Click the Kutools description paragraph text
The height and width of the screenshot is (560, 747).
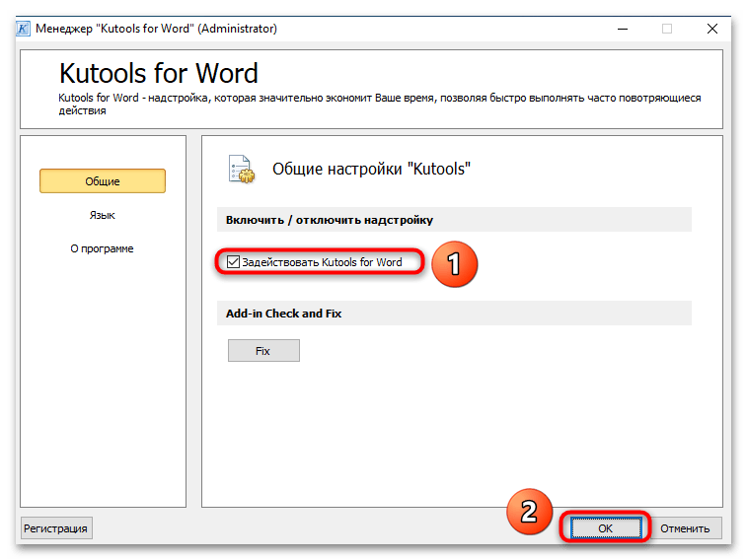[x=379, y=104]
